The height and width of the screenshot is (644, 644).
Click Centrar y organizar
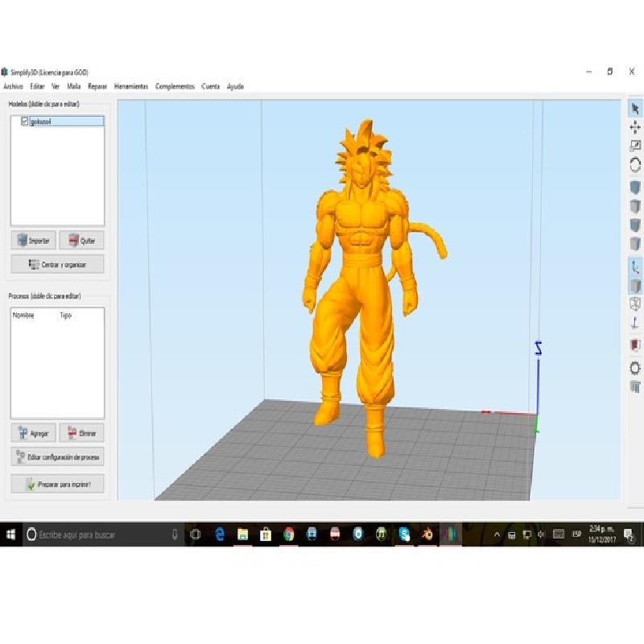coord(57,265)
